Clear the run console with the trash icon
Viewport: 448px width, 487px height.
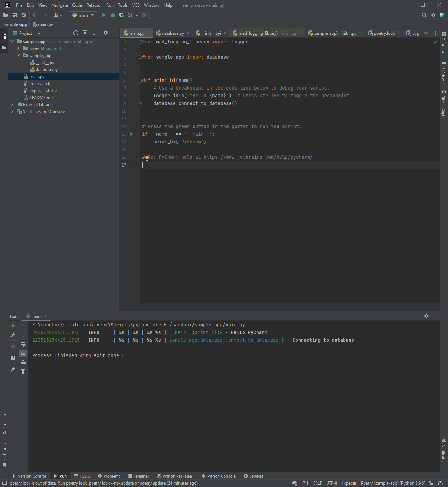23,371
